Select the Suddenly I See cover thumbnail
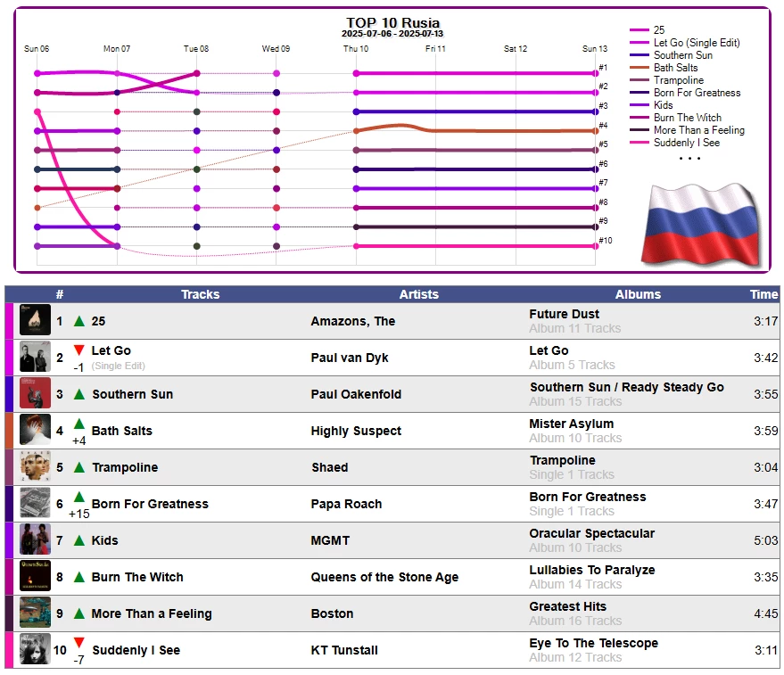Viewport: 784px width, 675px height. 35,648
